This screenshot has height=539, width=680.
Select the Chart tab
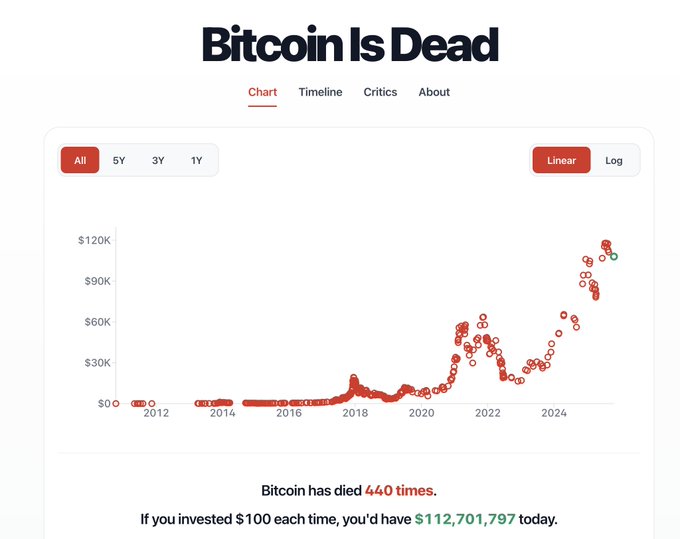(x=262, y=92)
